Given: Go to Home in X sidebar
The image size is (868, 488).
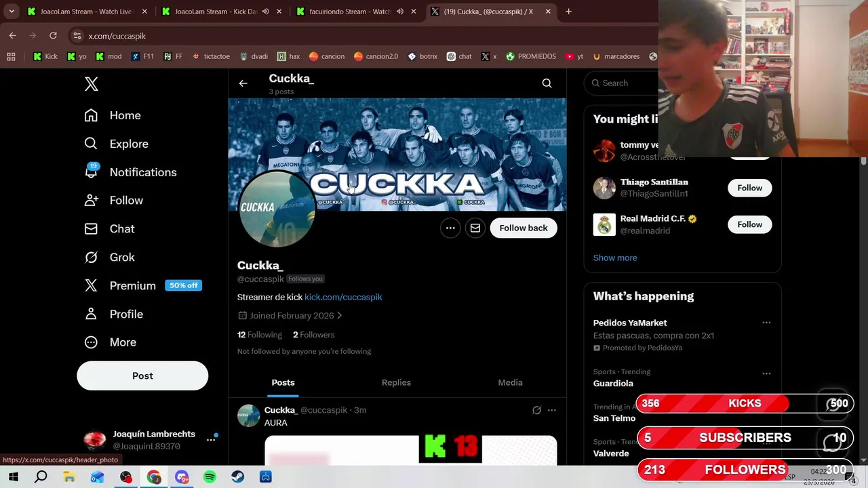Looking at the screenshot, I should tap(113, 115).
